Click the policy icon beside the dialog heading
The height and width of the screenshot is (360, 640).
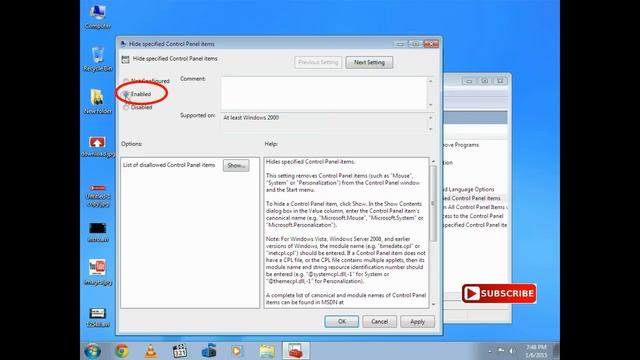(x=125, y=60)
